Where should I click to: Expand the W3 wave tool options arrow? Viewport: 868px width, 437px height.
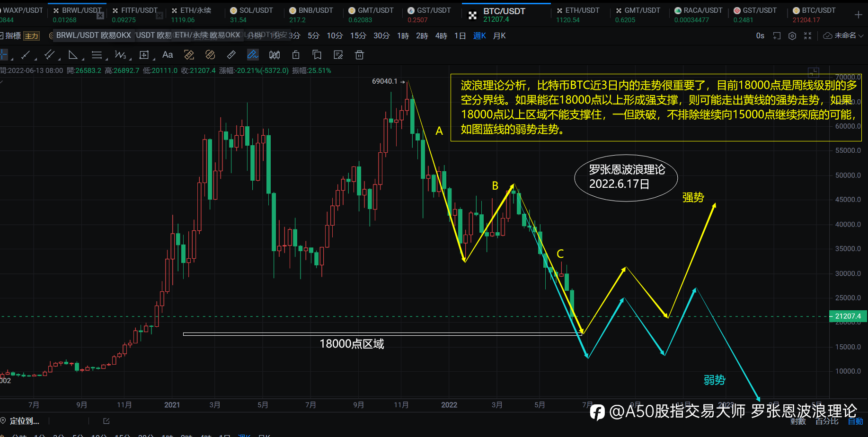pyautogui.click(x=130, y=59)
